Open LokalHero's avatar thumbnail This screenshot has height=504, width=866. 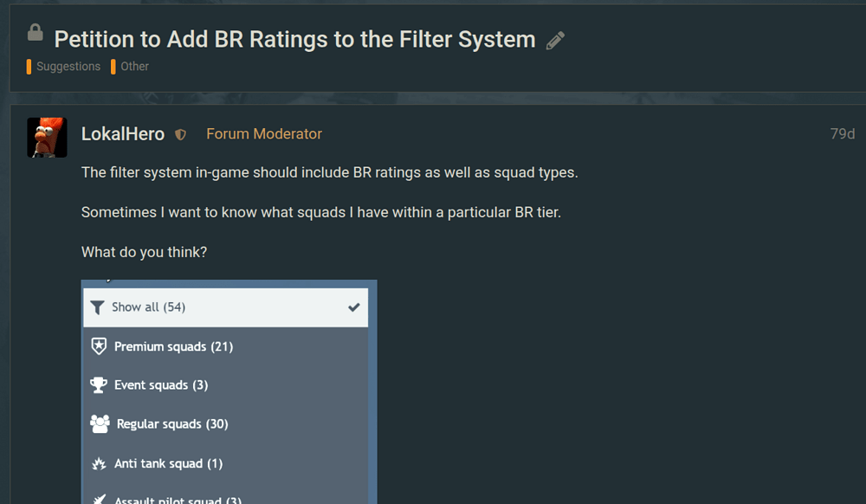tap(47, 137)
